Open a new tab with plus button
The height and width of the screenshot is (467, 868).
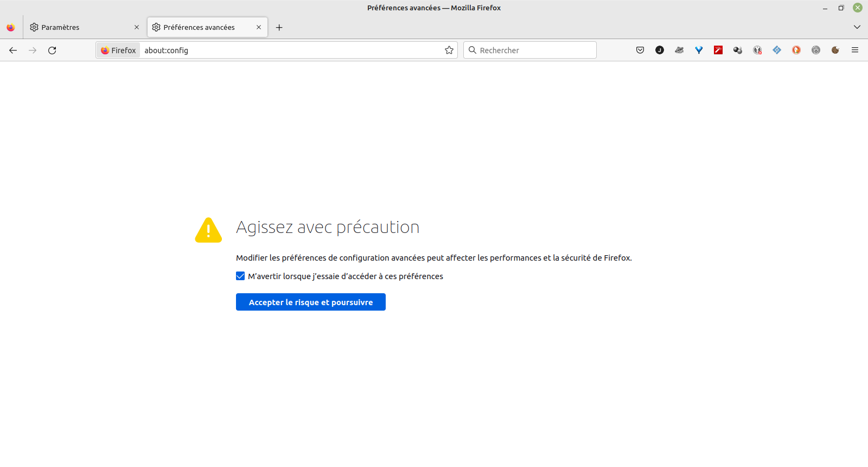tap(279, 27)
